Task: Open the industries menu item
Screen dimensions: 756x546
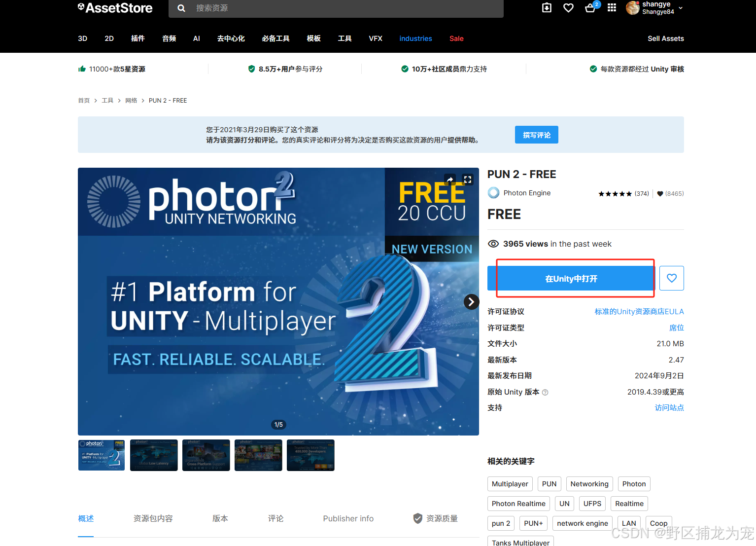Action: [415, 38]
